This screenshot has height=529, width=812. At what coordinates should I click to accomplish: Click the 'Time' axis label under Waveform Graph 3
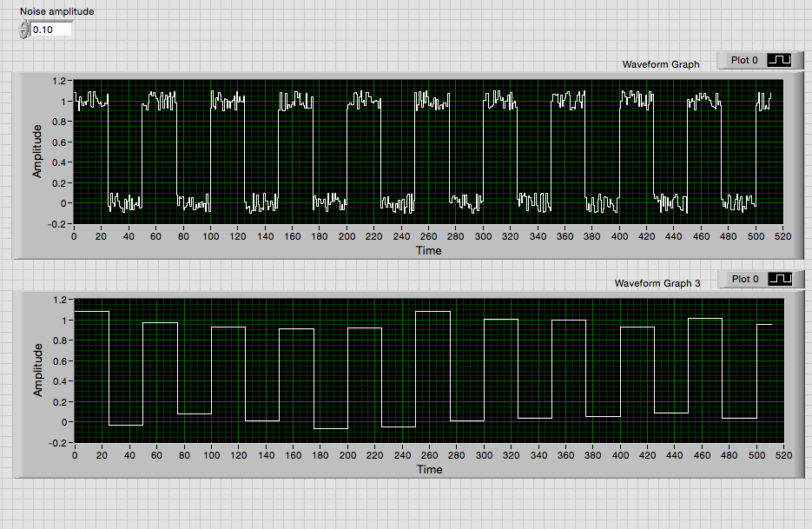[430, 469]
